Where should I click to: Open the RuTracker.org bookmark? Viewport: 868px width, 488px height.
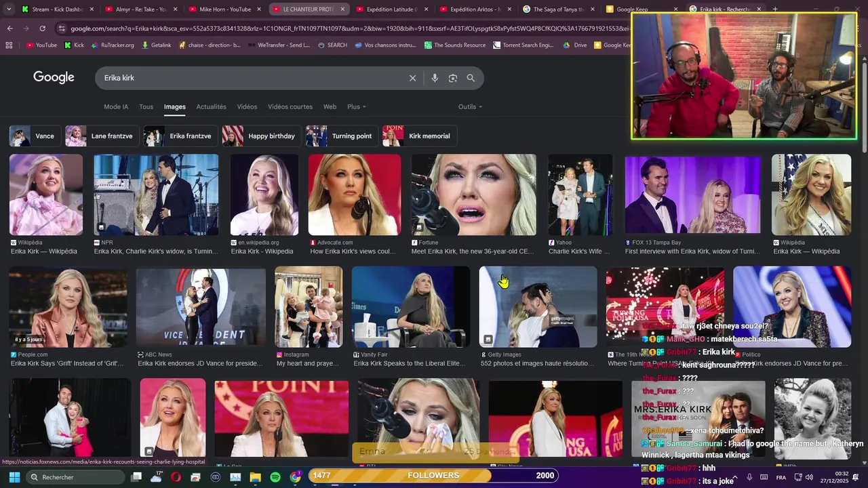tap(112, 45)
